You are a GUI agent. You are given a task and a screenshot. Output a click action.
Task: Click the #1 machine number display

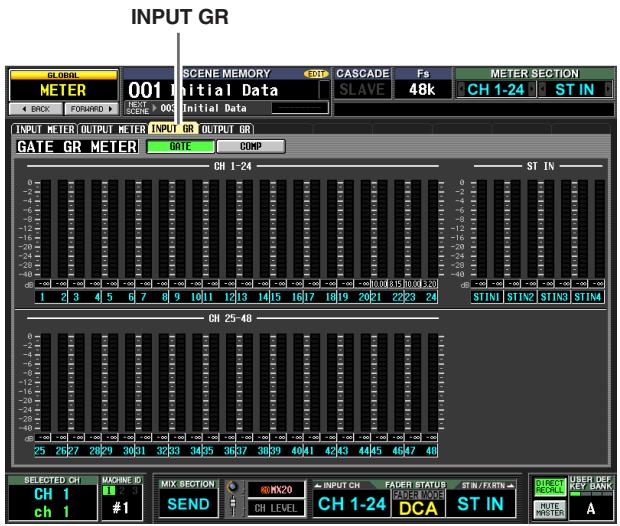click(x=121, y=507)
